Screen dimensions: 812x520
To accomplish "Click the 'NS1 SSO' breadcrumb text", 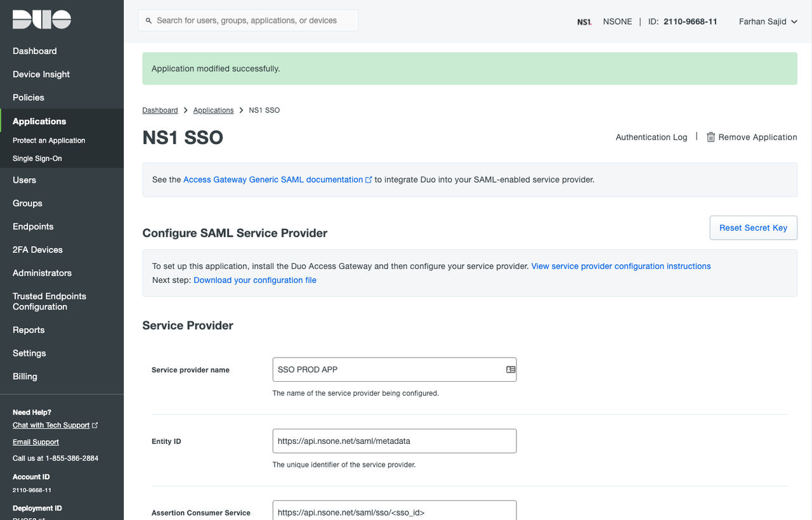I will (x=265, y=110).
